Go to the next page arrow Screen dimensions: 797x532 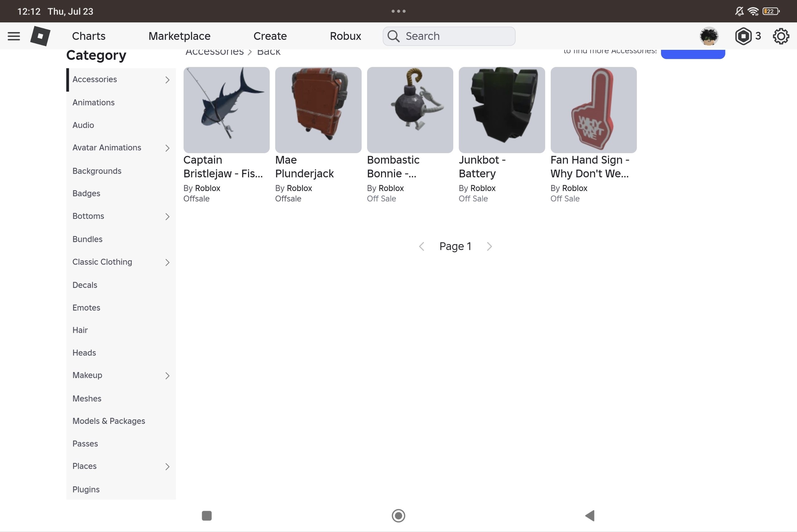point(489,246)
